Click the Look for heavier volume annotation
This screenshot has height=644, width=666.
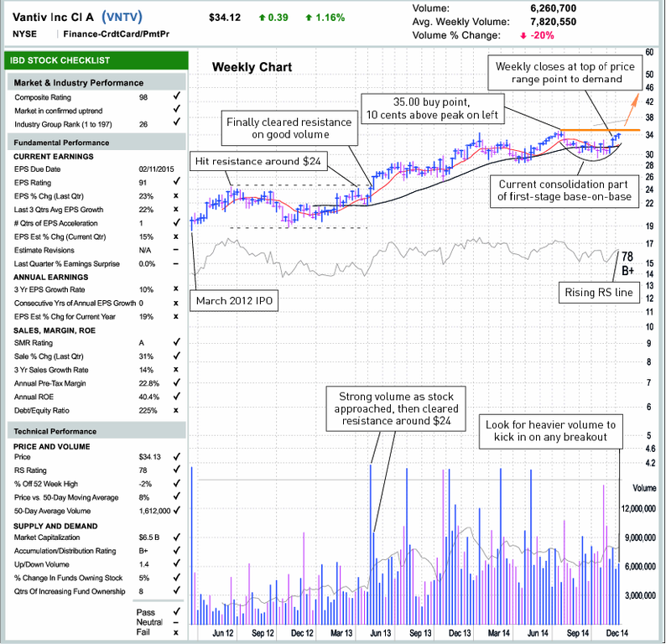pyautogui.click(x=551, y=431)
